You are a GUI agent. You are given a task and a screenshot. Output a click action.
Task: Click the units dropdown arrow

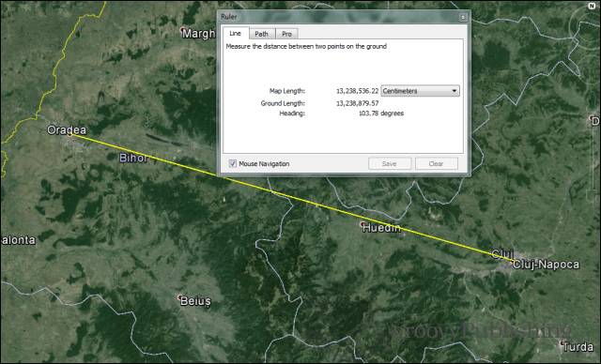(455, 91)
